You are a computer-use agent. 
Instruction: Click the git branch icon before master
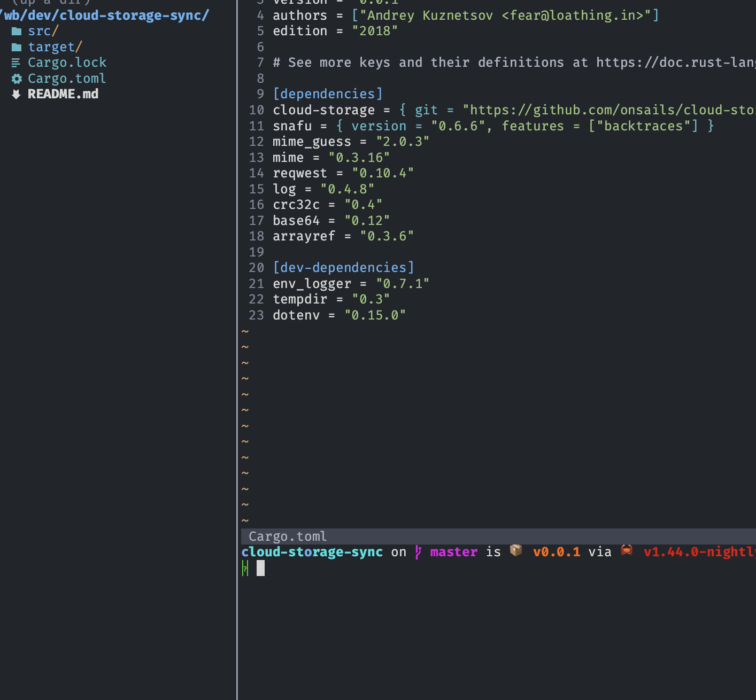pyautogui.click(x=418, y=551)
